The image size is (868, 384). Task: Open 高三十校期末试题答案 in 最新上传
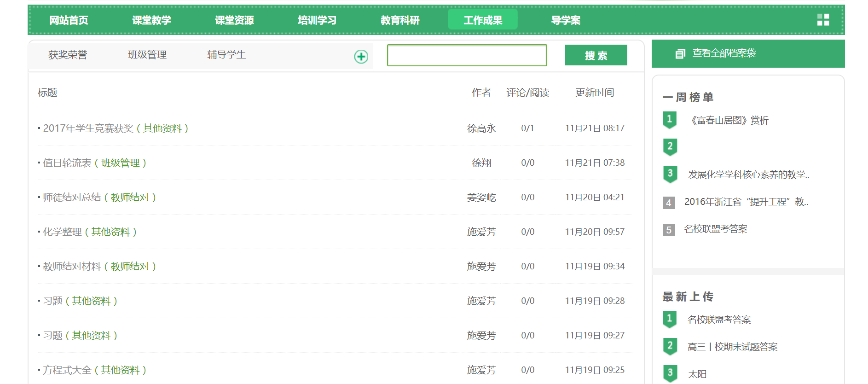pos(732,347)
